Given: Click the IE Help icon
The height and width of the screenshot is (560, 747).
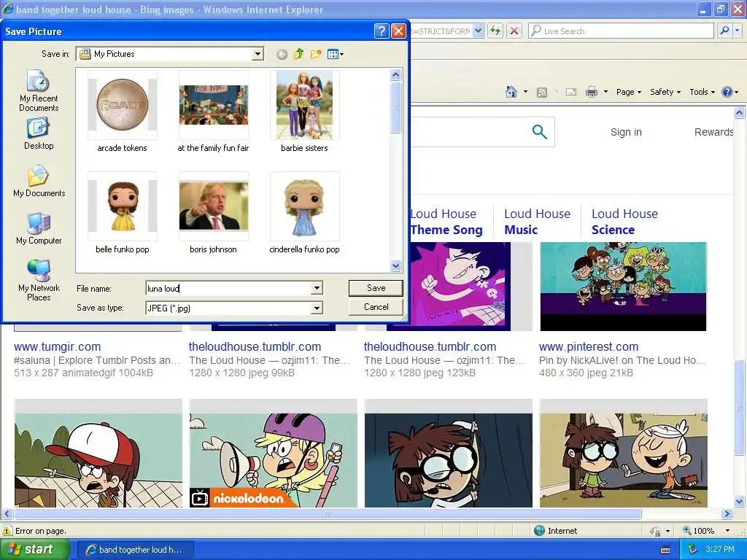Looking at the screenshot, I should [727, 92].
